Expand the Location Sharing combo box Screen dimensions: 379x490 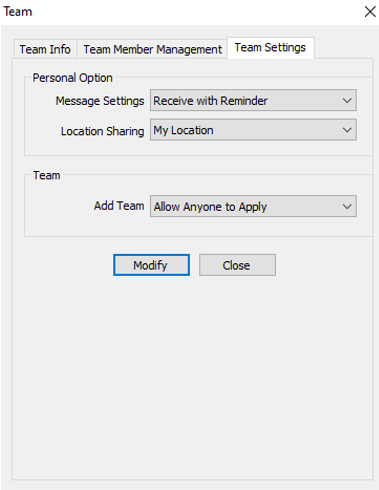253,130
